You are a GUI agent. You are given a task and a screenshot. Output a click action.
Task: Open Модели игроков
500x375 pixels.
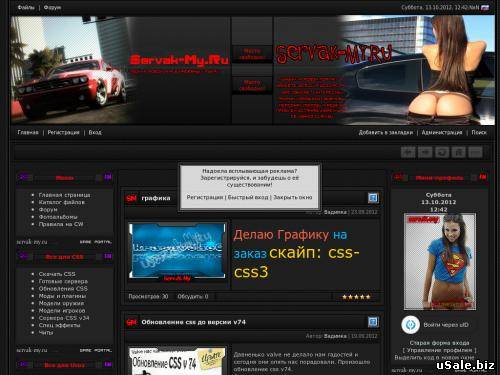pos(62,311)
